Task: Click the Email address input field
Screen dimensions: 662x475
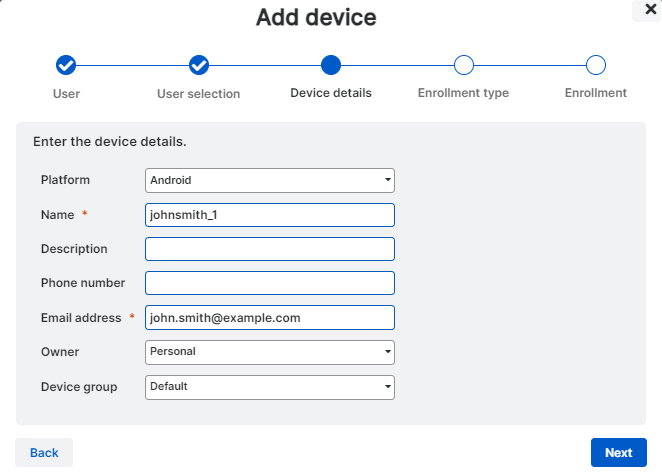Action: (x=270, y=317)
